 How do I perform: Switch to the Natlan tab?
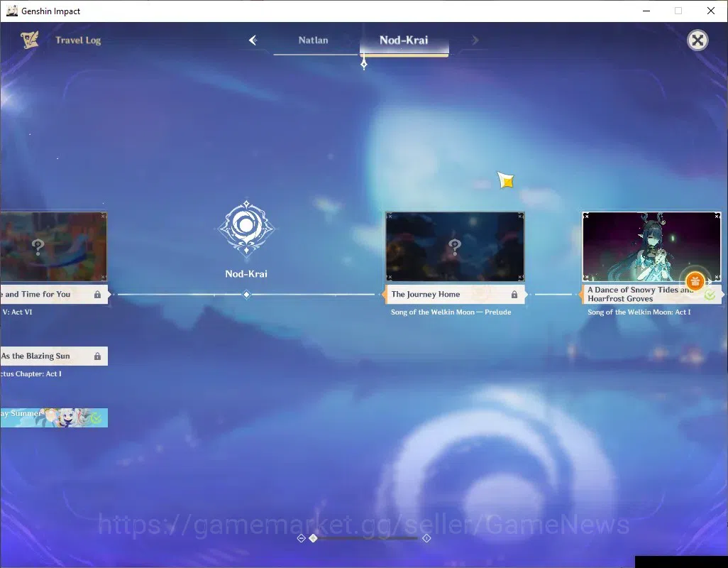[x=314, y=40]
